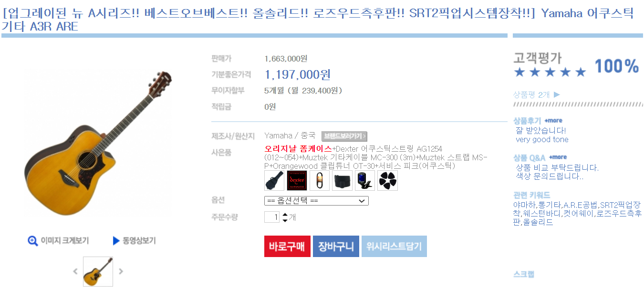Viewport: 644px width, 289px height.
Task: Click the guitar strap gift icon
Action: tap(343, 181)
